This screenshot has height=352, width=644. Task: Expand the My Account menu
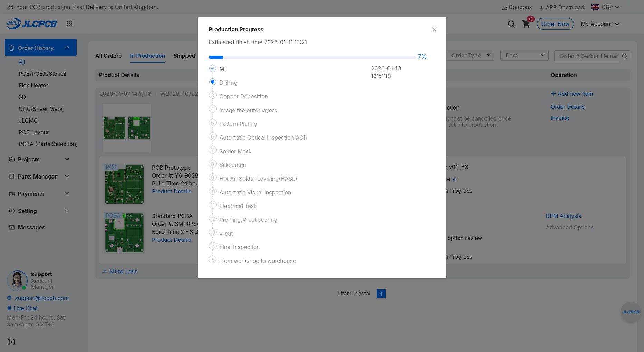coord(600,24)
